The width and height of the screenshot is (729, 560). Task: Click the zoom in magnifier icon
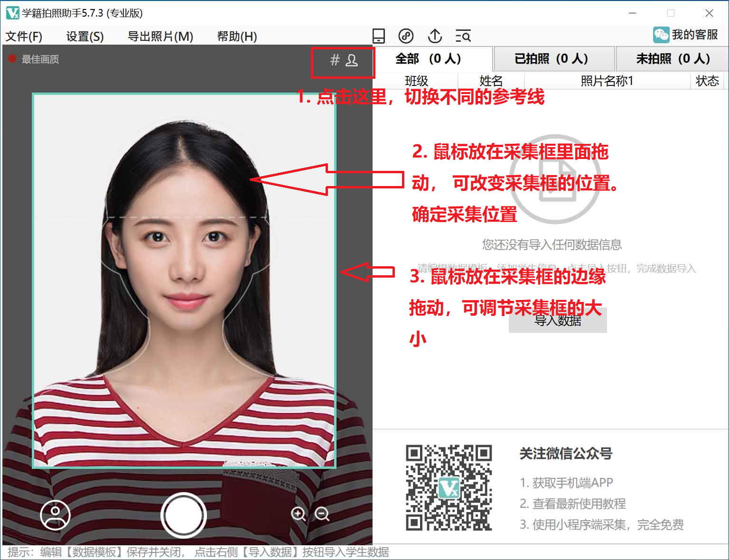[298, 514]
